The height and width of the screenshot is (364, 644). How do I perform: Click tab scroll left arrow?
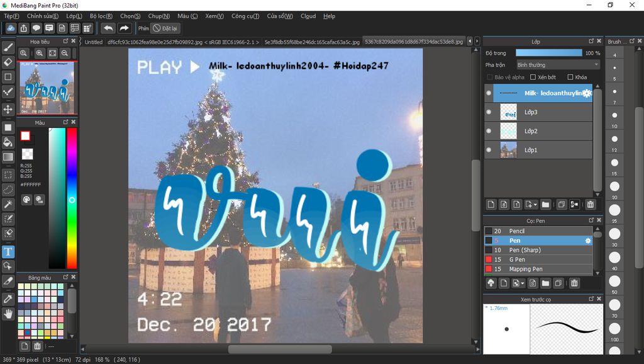[x=469, y=41]
